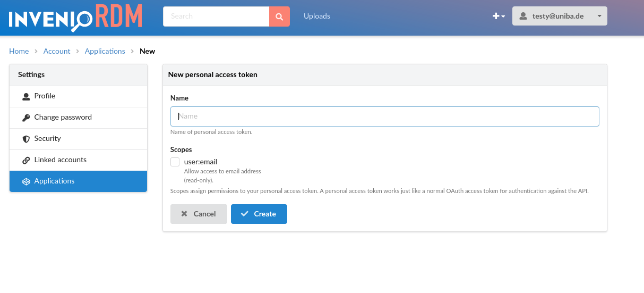644x293 pixels.
Task: Select Security in the Settings menu
Action: (78, 139)
